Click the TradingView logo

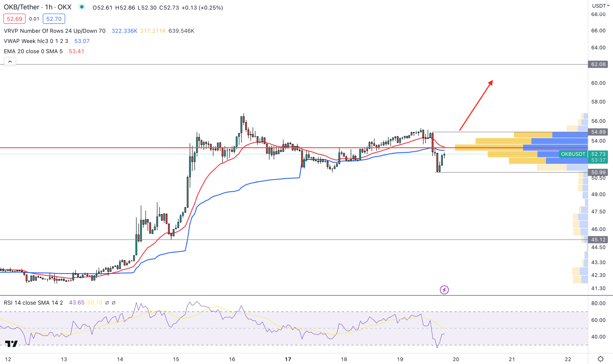(x=11, y=344)
